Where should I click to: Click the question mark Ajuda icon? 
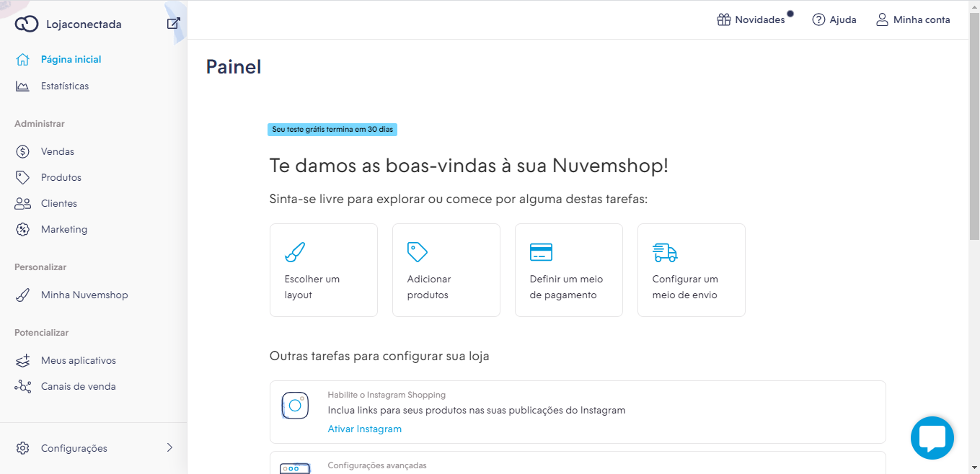(818, 19)
